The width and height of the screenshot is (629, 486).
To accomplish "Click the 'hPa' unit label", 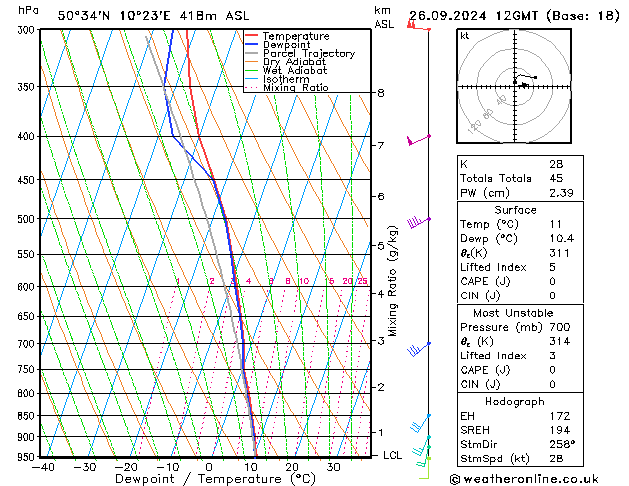I will (28, 10).
